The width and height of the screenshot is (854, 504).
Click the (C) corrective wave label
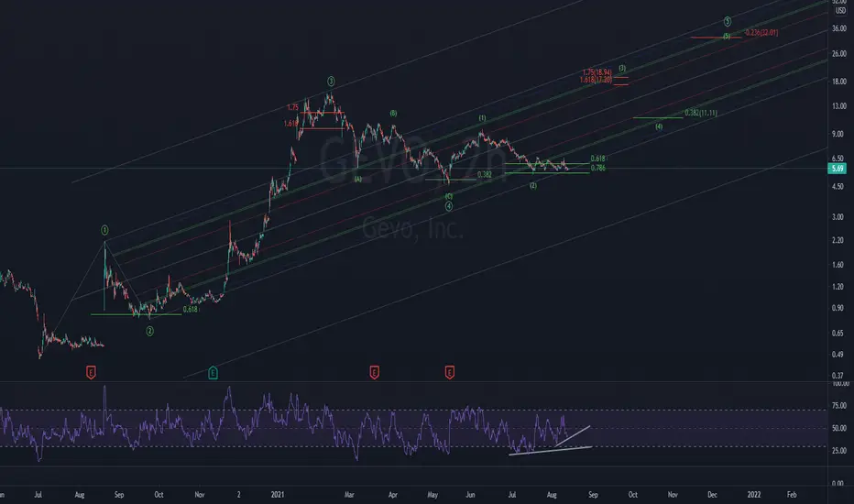[449, 196]
